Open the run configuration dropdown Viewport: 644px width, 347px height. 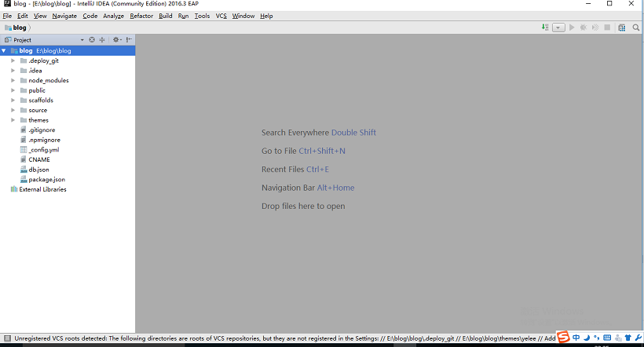coord(558,27)
